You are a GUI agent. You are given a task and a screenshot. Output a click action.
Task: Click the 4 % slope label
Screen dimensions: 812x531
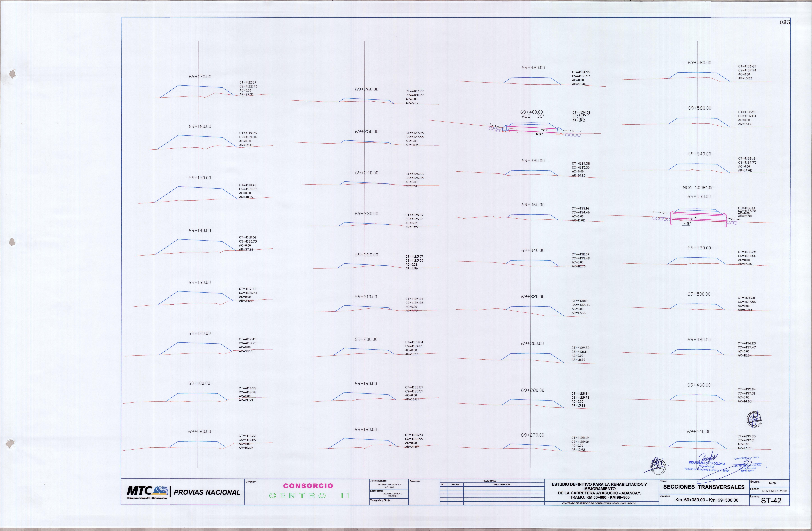click(x=686, y=224)
